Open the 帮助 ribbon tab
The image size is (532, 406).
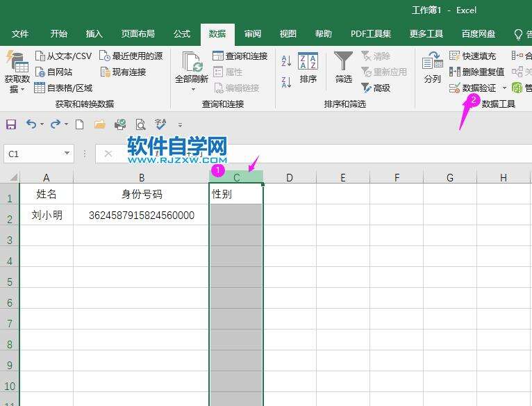coord(323,34)
